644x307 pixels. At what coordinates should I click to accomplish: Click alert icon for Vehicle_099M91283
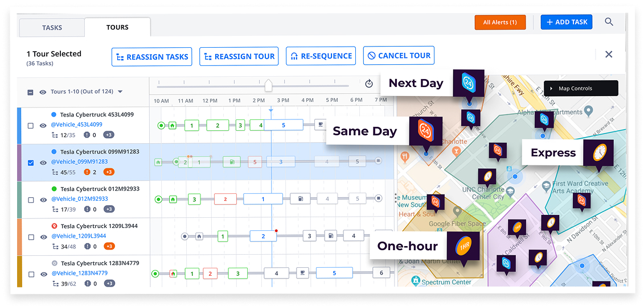click(x=87, y=172)
